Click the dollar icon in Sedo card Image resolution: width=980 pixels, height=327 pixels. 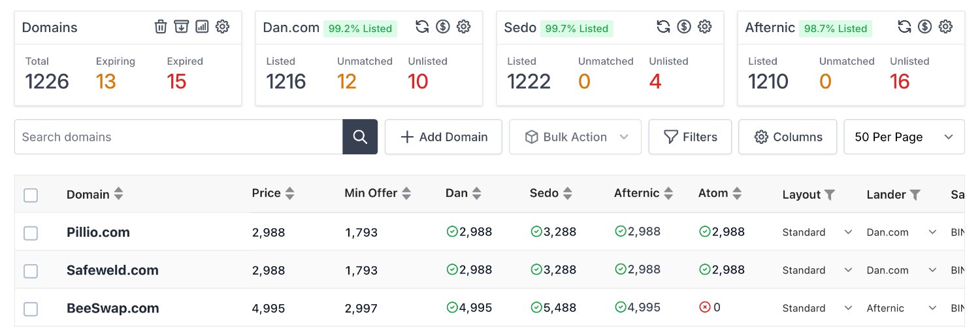684,27
